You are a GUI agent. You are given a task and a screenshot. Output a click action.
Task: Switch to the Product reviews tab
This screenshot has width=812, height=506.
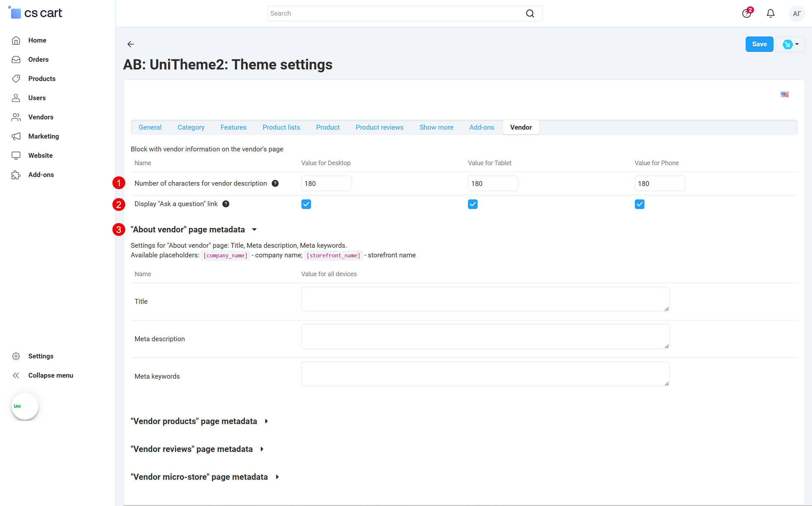click(x=379, y=127)
